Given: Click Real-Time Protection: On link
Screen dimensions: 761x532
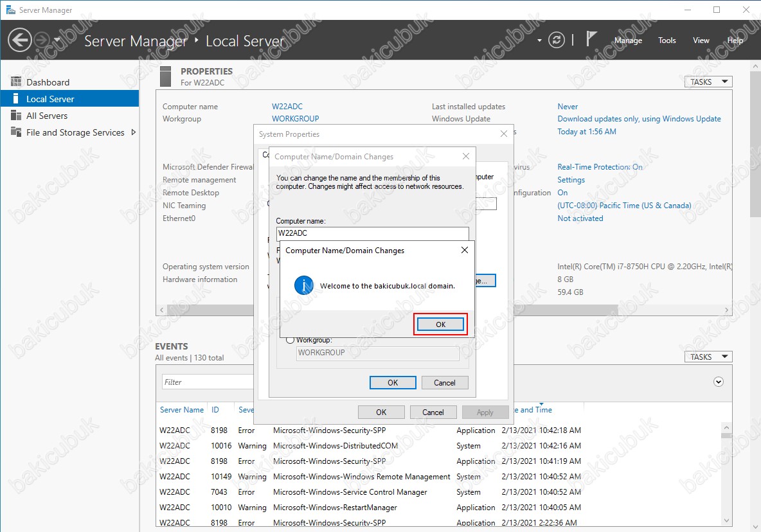Looking at the screenshot, I should (600, 167).
